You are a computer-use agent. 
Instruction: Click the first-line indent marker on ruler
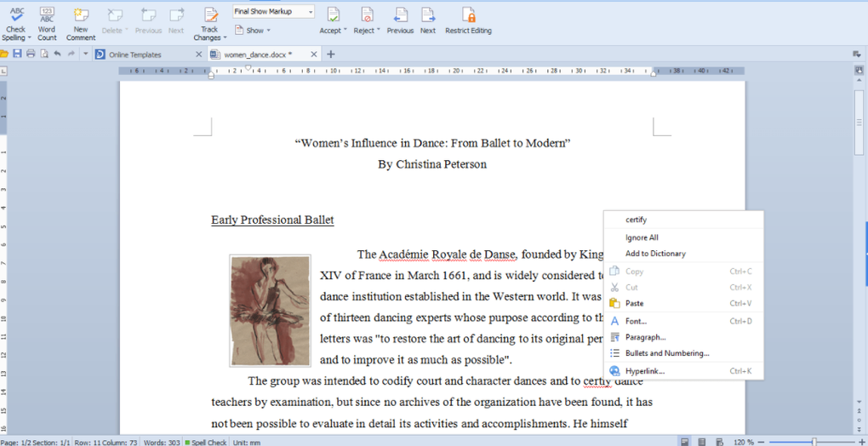[248, 67]
